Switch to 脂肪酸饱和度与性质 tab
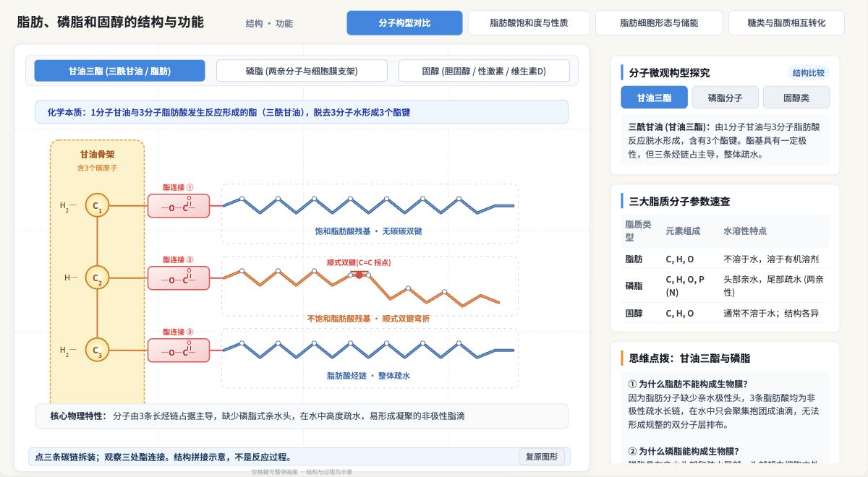Viewport: 868px width, 477px height. (529, 23)
